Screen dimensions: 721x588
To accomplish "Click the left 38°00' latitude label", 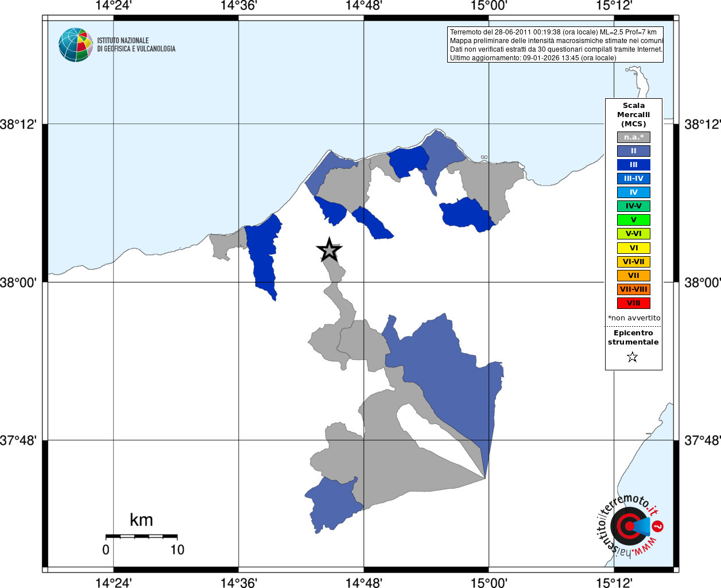I will pyautogui.click(x=18, y=283).
